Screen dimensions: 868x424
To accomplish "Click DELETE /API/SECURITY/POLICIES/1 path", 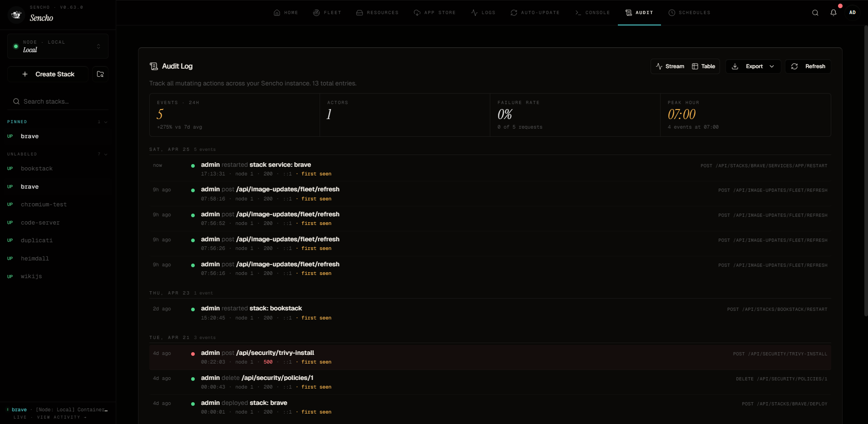I will (782, 379).
